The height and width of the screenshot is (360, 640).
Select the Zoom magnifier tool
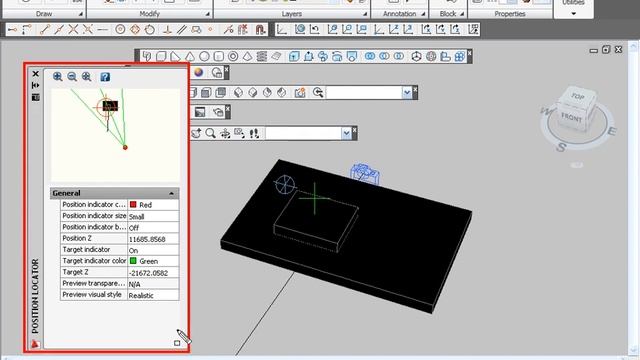tap(211, 133)
